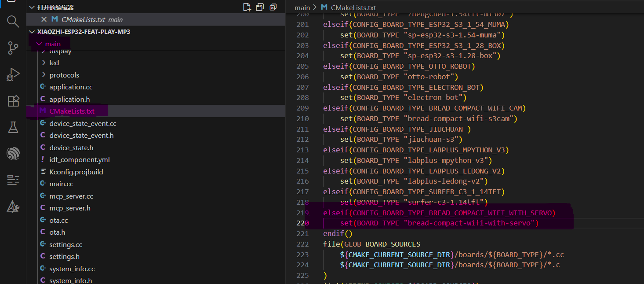Open the Testing flask icon
The image size is (644, 284).
point(13,127)
